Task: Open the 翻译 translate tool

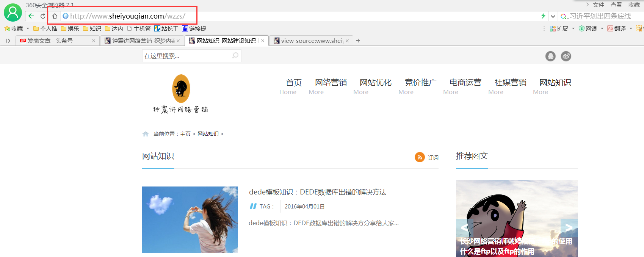Action: [617, 28]
